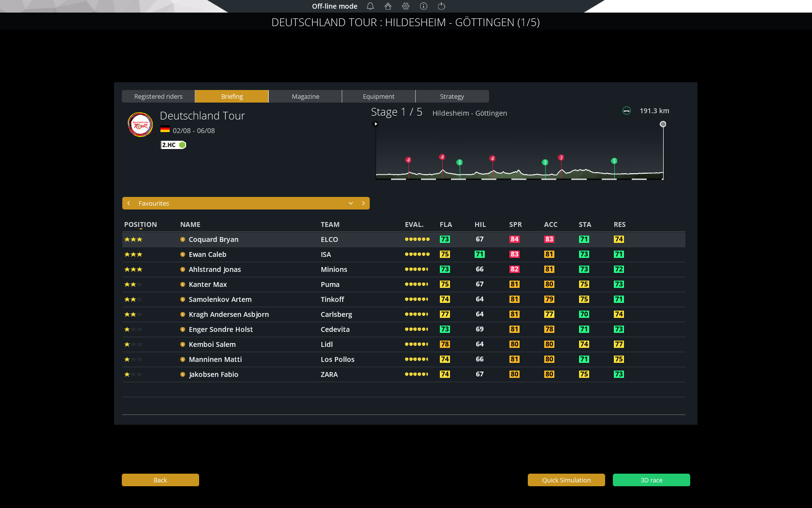Click the info icon beside Manninen Matti
812x508 pixels.
183,359
